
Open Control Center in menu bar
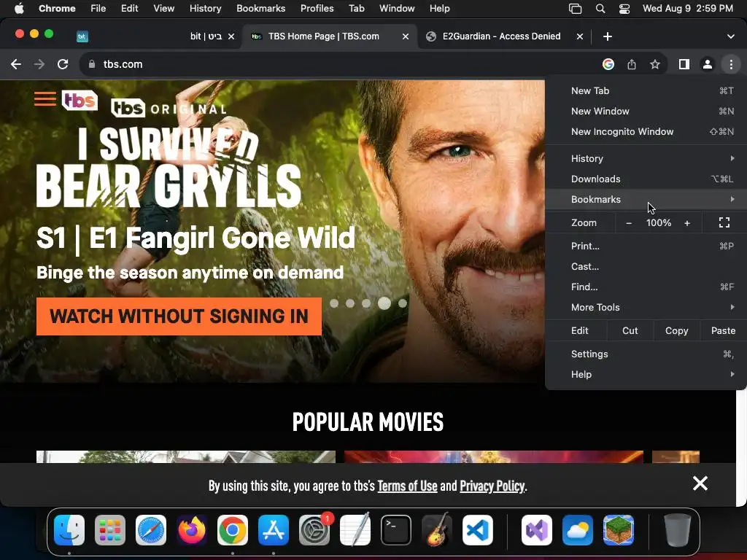coord(624,9)
